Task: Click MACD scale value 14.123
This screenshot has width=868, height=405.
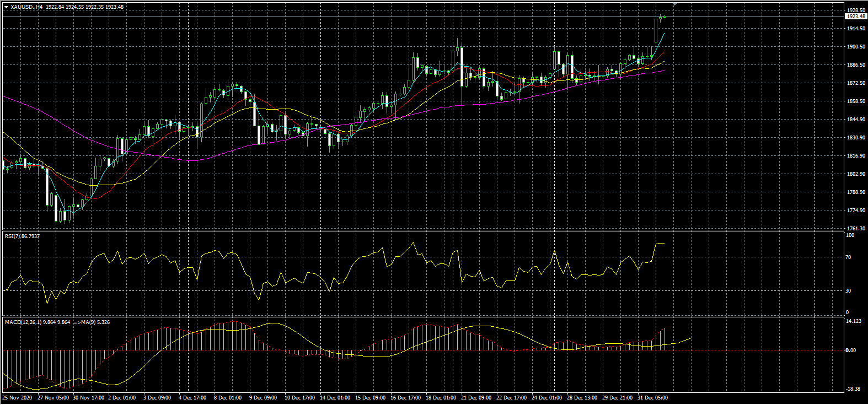Action: (x=854, y=321)
